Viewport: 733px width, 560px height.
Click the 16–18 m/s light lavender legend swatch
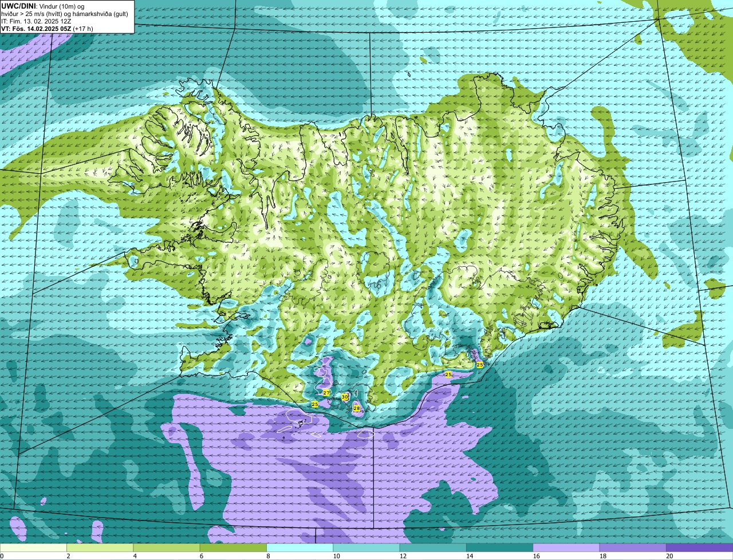pos(566,547)
